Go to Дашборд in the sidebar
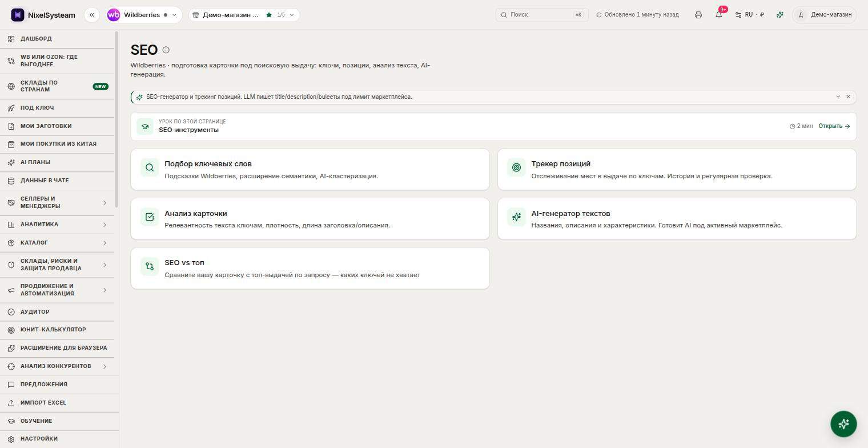868x448 pixels. coord(57,39)
